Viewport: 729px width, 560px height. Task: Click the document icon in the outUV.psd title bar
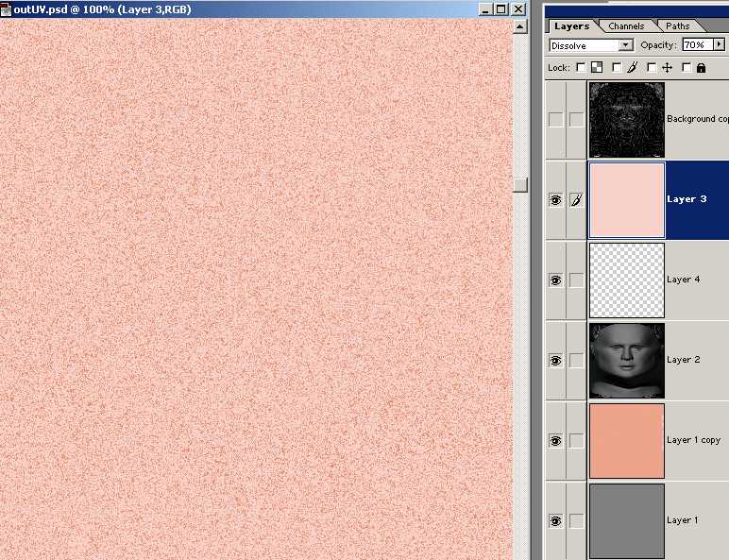[x=7, y=9]
